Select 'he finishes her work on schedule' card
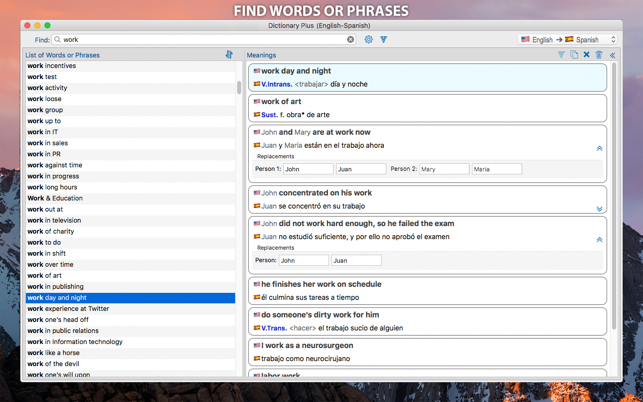The image size is (643, 402). click(427, 291)
